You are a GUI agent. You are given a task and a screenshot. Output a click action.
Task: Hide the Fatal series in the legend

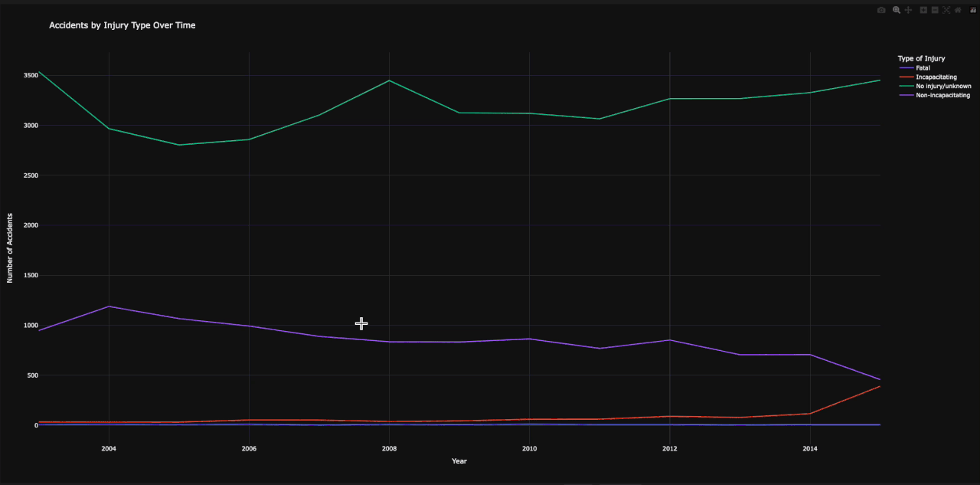923,67
